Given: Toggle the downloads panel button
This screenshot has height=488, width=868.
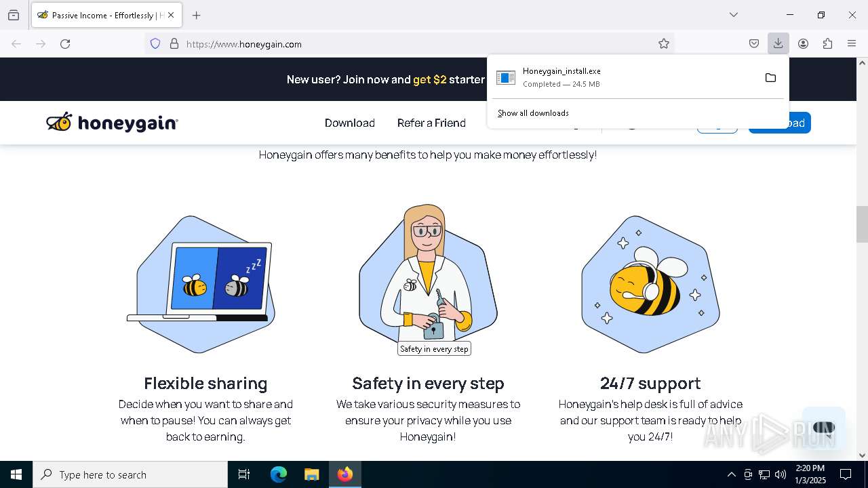Looking at the screenshot, I should [x=778, y=43].
